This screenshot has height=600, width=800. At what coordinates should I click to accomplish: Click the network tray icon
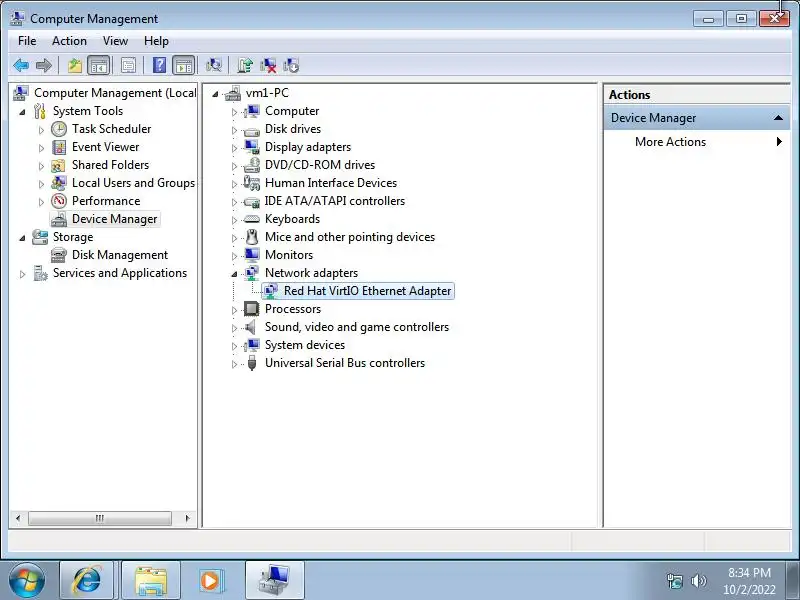(674, 581)
